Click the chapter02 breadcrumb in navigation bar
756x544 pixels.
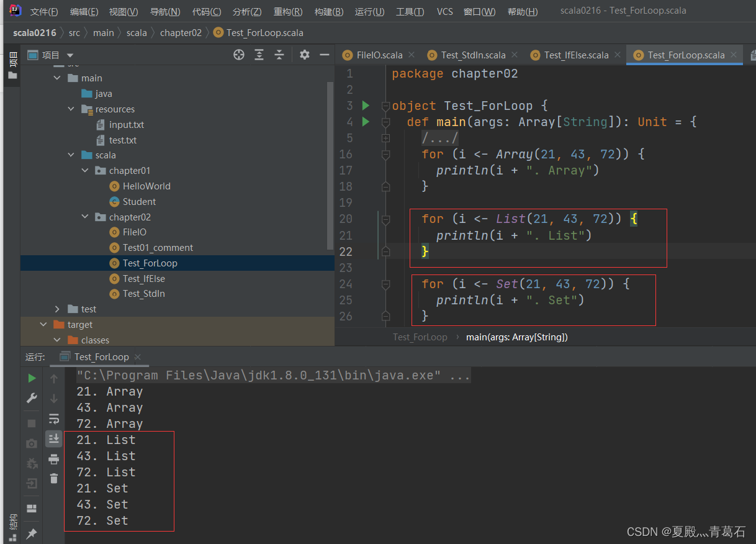(181, 33)
